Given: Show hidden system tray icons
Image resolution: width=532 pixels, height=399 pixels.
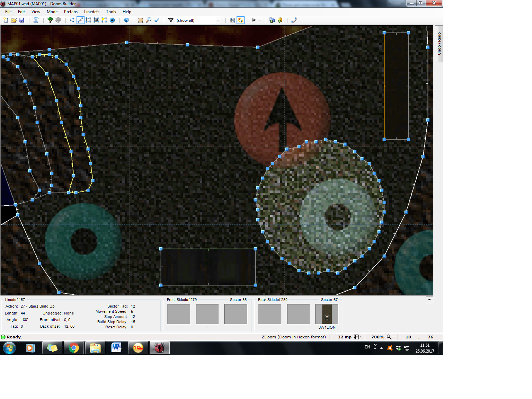Looking at the screenshot, I should pos(381,348).
